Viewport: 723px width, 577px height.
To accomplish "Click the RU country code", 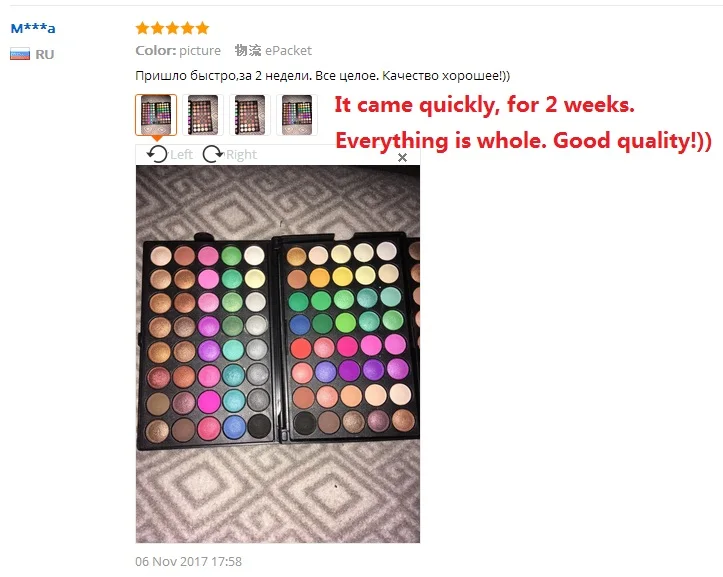I will (x=45, y=54).
